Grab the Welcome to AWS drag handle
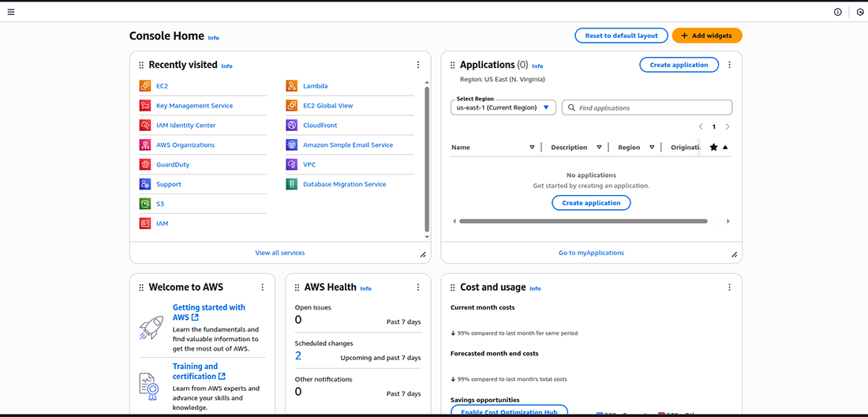This screenshot has height=417, width=868. [141, 287]
